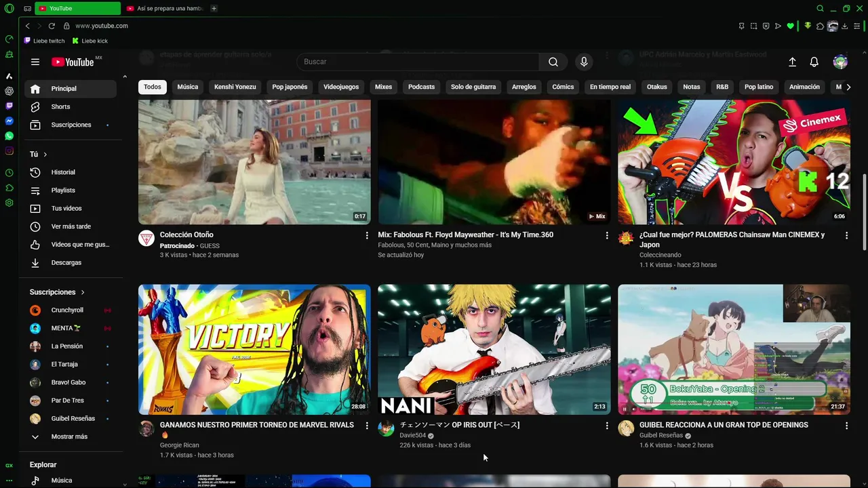The width and height of the screenshot is (868, 488).
Task: Open the ad blocker shield icon
Action: click(x=766, y=26)
